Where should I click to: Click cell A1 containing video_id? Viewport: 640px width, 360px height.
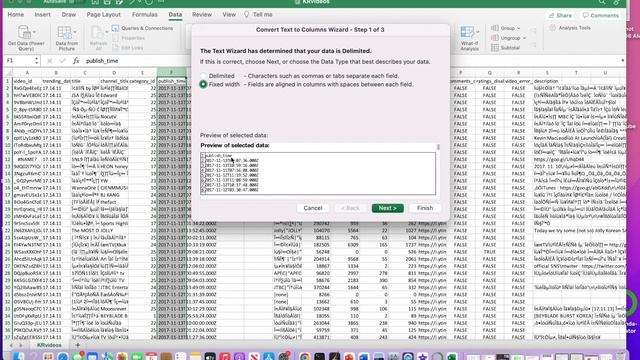tap(27, 81)
